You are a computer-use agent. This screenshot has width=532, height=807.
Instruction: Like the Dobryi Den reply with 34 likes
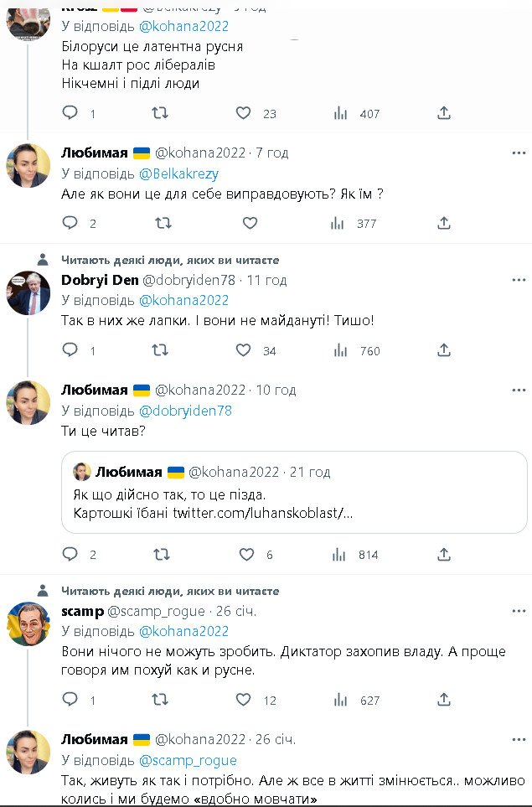point(244,351)
